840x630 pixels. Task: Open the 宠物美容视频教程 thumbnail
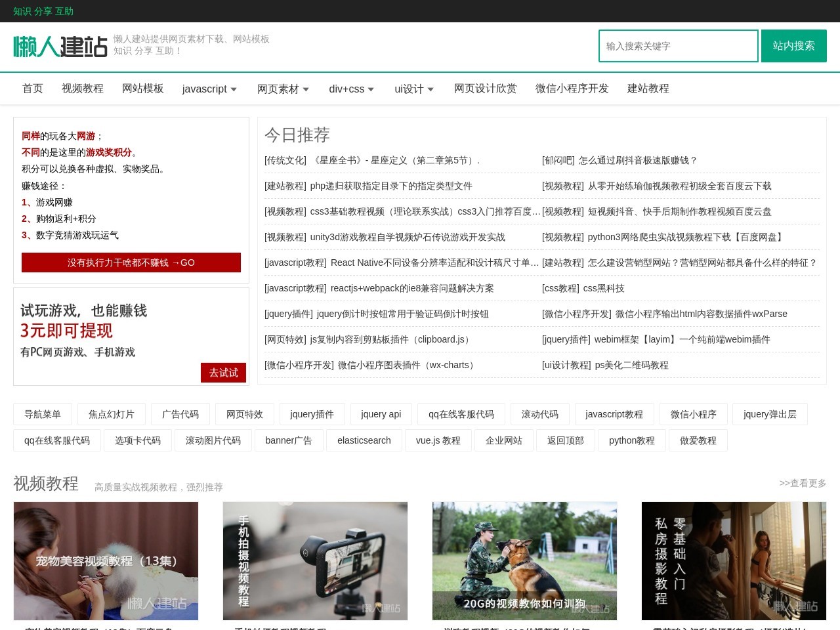pos(106,560)
